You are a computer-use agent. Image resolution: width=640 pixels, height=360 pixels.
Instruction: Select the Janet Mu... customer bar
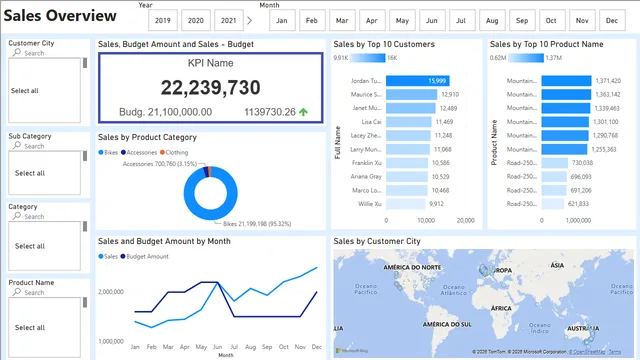click(411, 108)
